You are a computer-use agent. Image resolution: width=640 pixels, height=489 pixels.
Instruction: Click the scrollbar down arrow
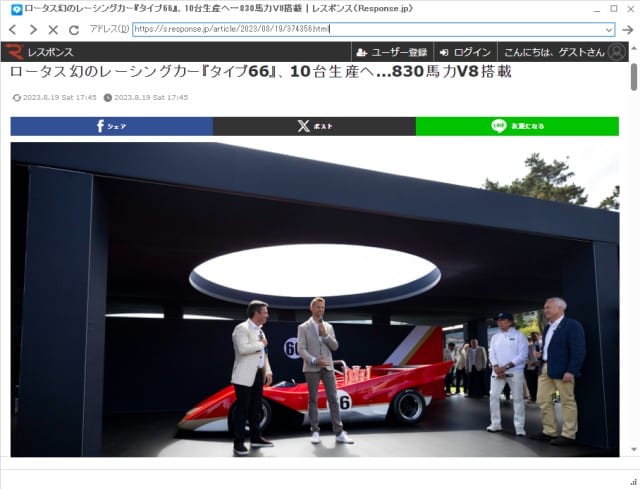633,449
